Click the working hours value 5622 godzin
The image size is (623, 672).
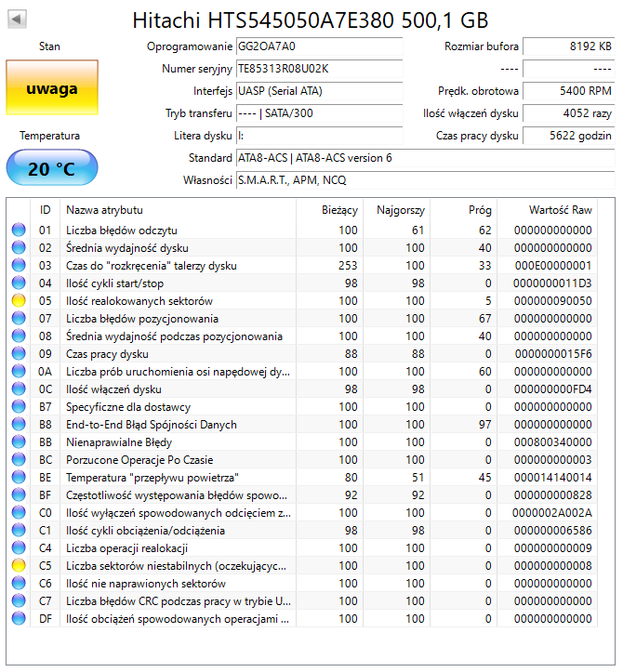point(568,136)
